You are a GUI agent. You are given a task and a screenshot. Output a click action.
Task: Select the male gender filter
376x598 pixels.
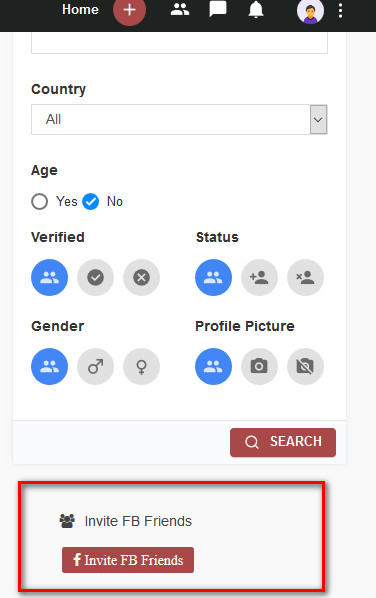point(95,367)
